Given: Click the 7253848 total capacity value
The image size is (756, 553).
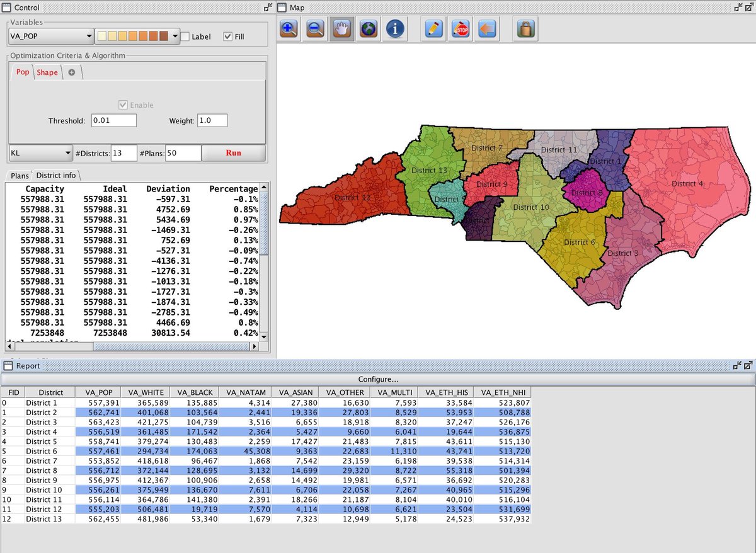Looking at the screenshot, I should (46, 333).
